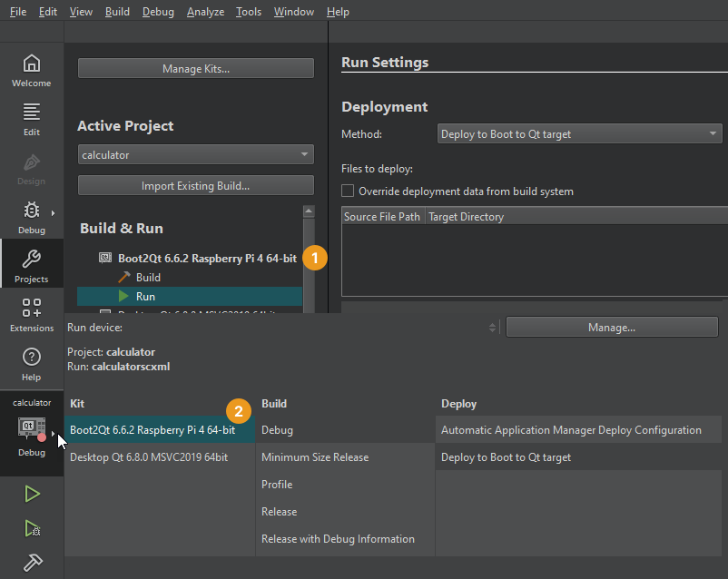Open the Welcome mode
The width and height of the screenshot is (728, 579).
[31, 70]
